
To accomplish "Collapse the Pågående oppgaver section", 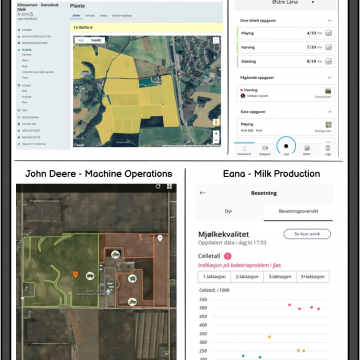I will pos(329,78).
